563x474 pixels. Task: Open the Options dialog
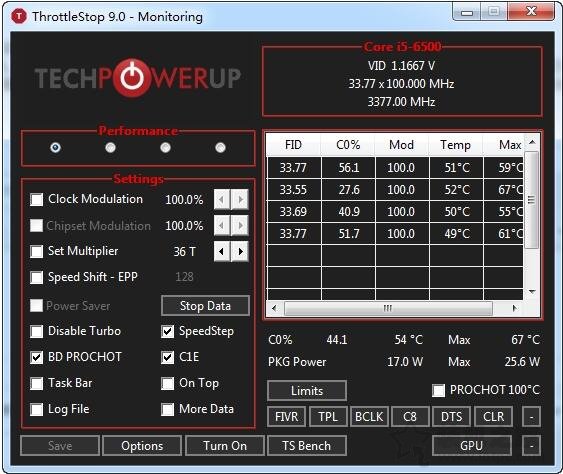pos(142,446)
